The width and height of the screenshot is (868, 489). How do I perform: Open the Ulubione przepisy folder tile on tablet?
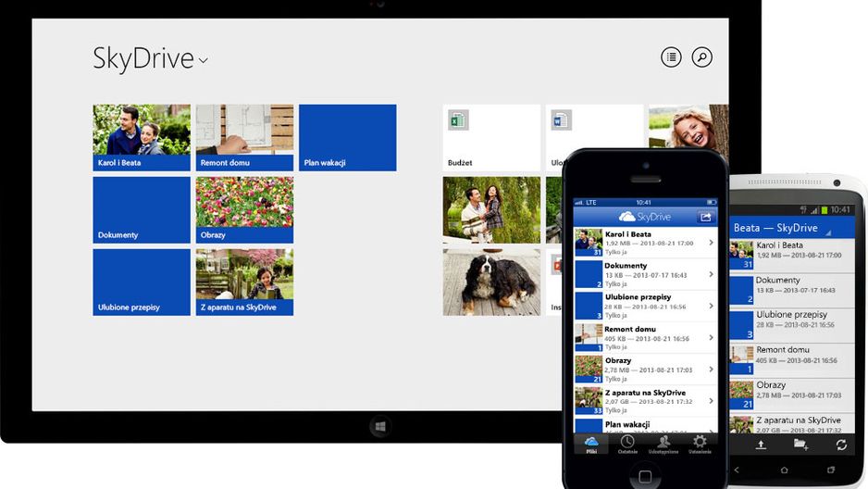142,282
